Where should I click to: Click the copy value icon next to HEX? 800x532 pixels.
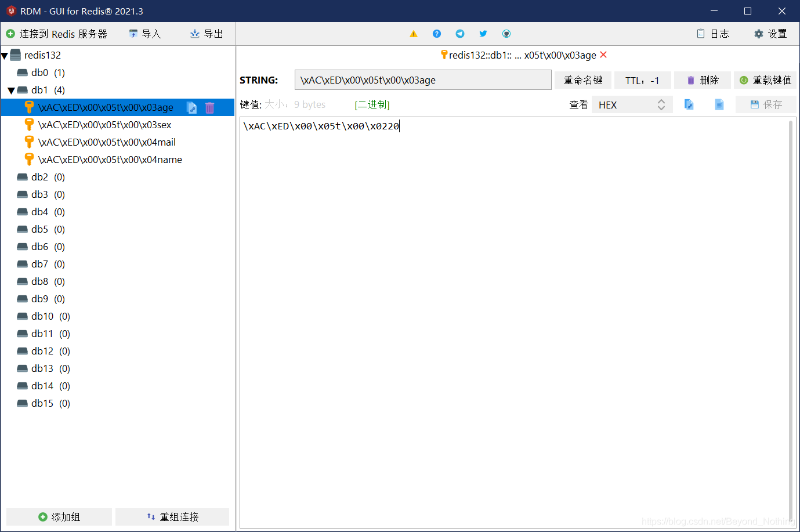[689, 104]
